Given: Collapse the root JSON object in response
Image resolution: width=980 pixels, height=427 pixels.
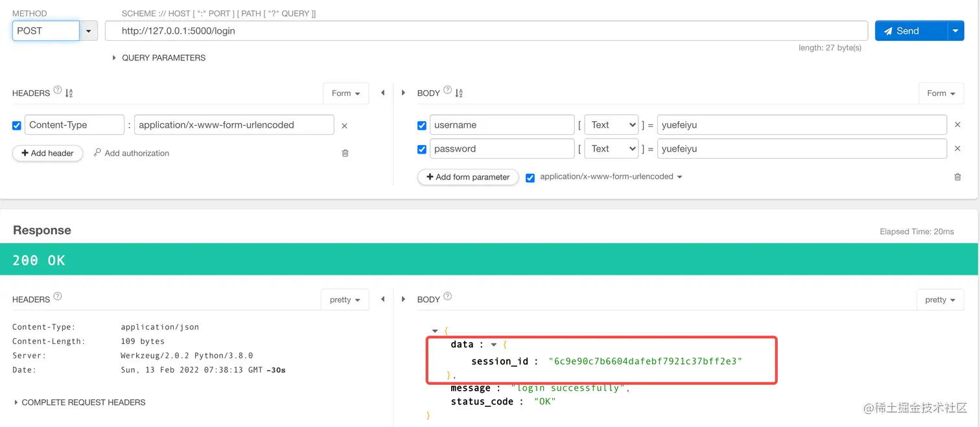Looking at the screenshot, I should point(436,331).
